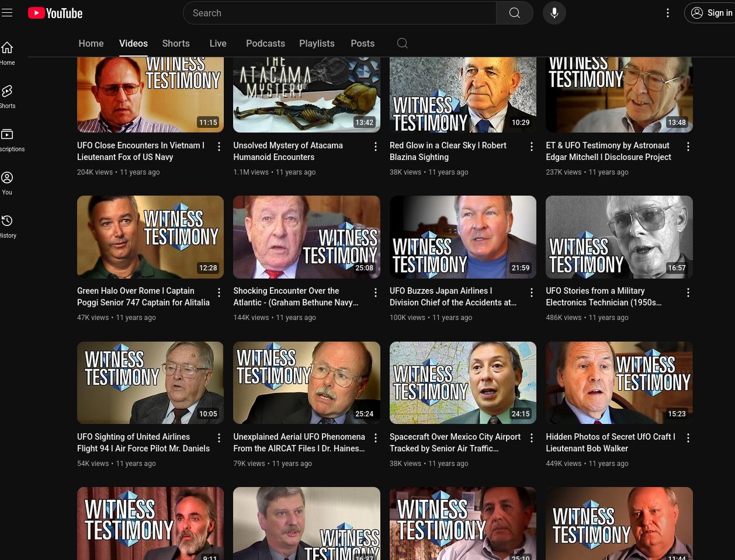Open title UFO Stories from a Military
Image resolution: width=735 pixels, height=560 pixels.
point(604,297)
